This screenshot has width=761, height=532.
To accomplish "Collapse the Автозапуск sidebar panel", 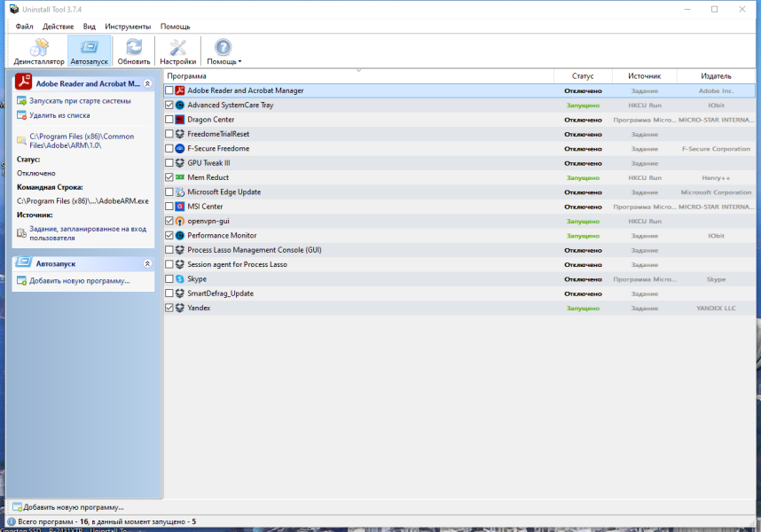I will coord(147,263).
